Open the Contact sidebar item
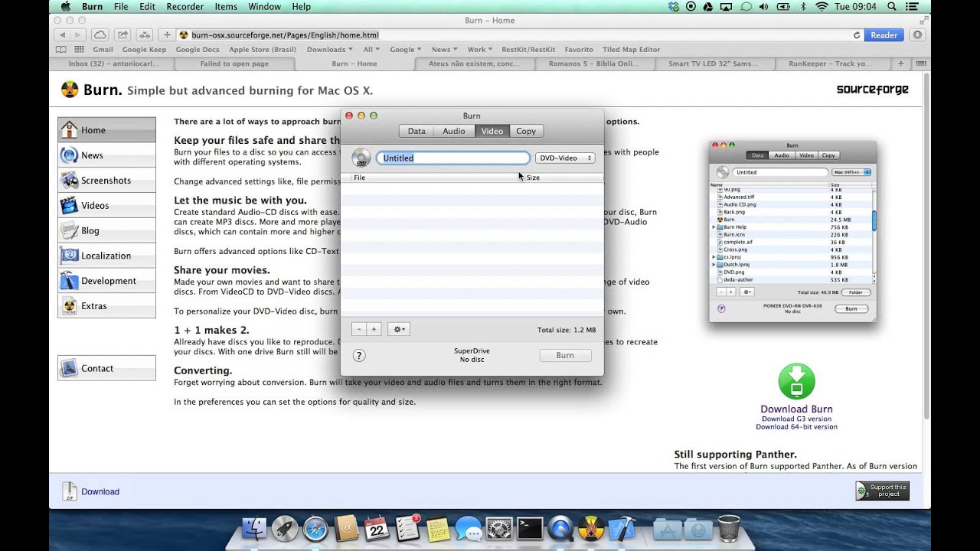 [x=106, y=368]
